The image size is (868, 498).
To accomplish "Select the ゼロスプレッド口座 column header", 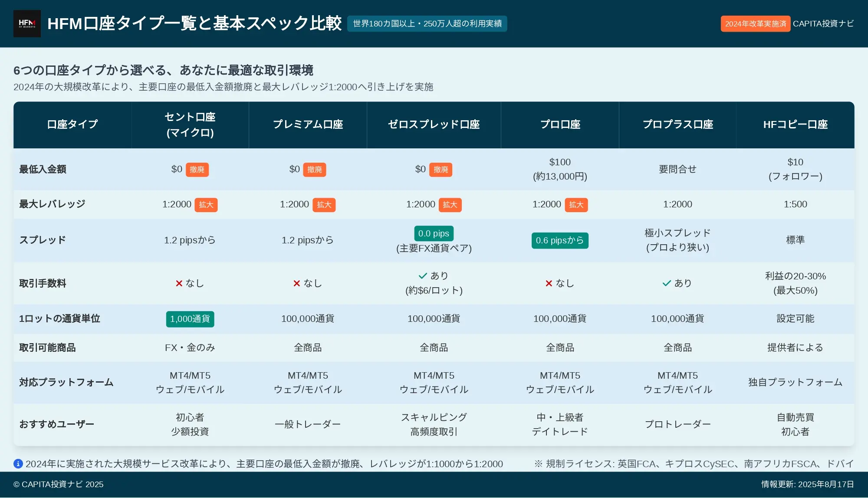I will (434, 125).
